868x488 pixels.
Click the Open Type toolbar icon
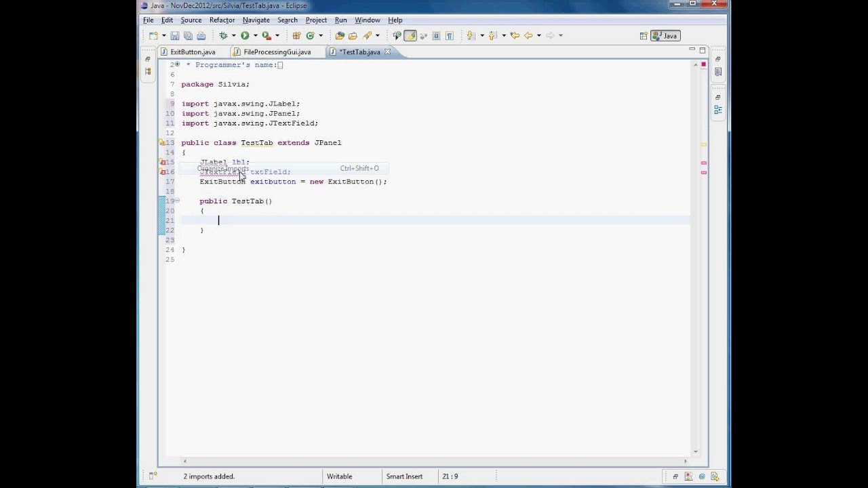[x=340, y=35]
